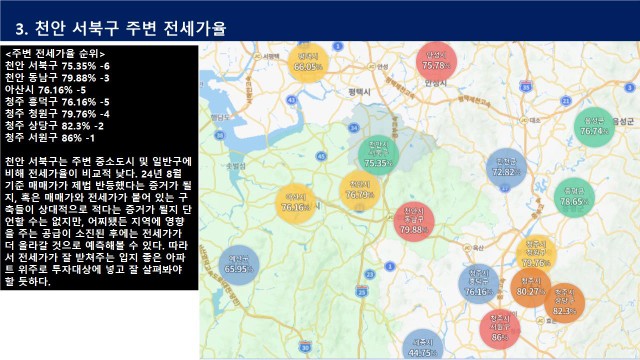Click the expressway 35 shield

[x=526, y=87]
